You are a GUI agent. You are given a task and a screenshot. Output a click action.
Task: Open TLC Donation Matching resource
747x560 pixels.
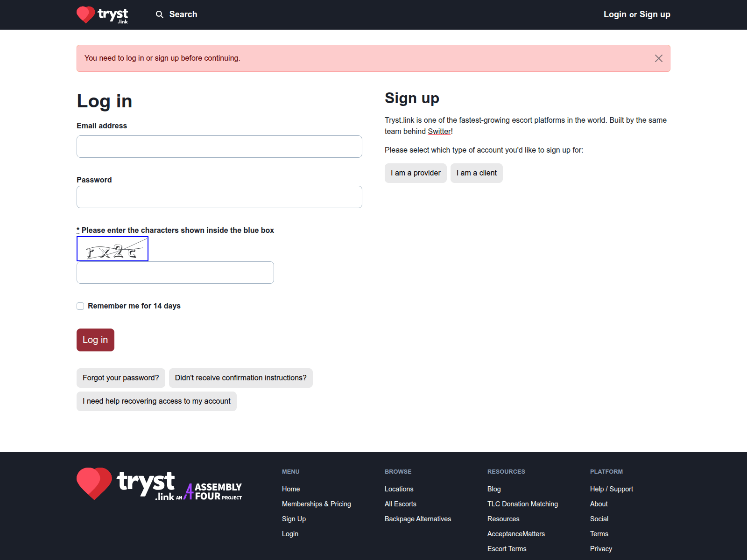coord(522,504)
